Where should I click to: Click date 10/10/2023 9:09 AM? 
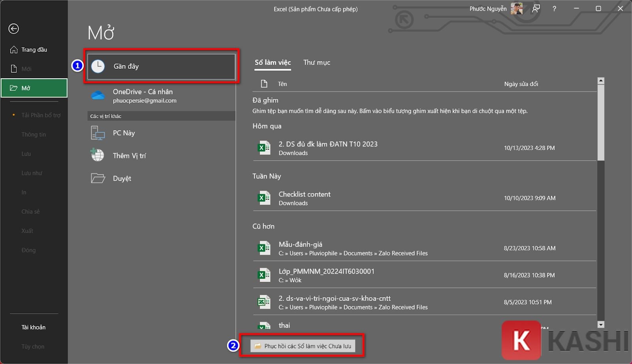click(x=530, y=198)
